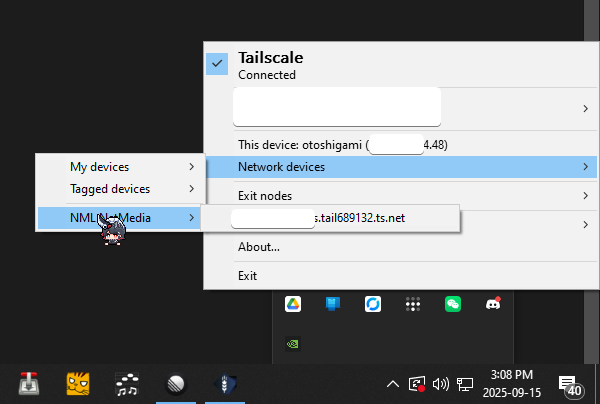Select the This device: otoshigami entry

401,145
